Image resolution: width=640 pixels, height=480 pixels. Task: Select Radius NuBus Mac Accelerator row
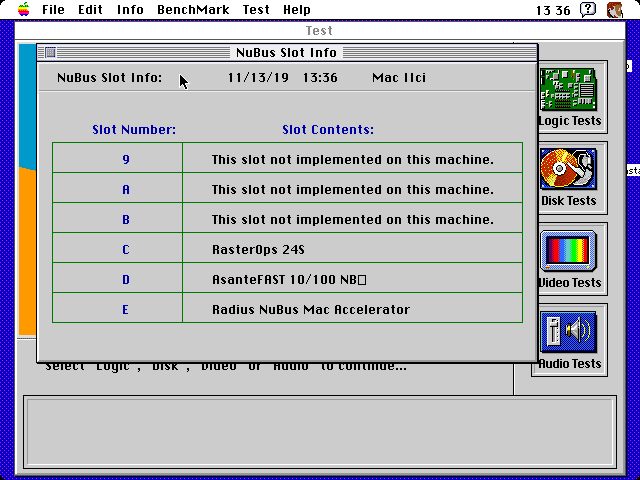(287, 308)
